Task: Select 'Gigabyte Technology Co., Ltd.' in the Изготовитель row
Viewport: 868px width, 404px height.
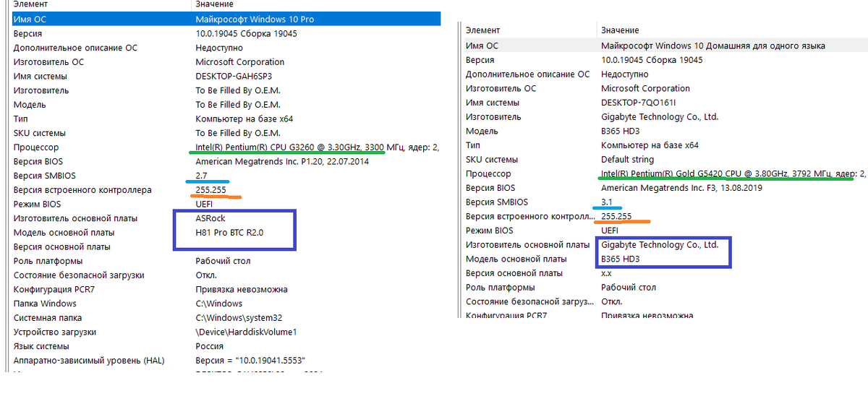Action: [660, 117]
